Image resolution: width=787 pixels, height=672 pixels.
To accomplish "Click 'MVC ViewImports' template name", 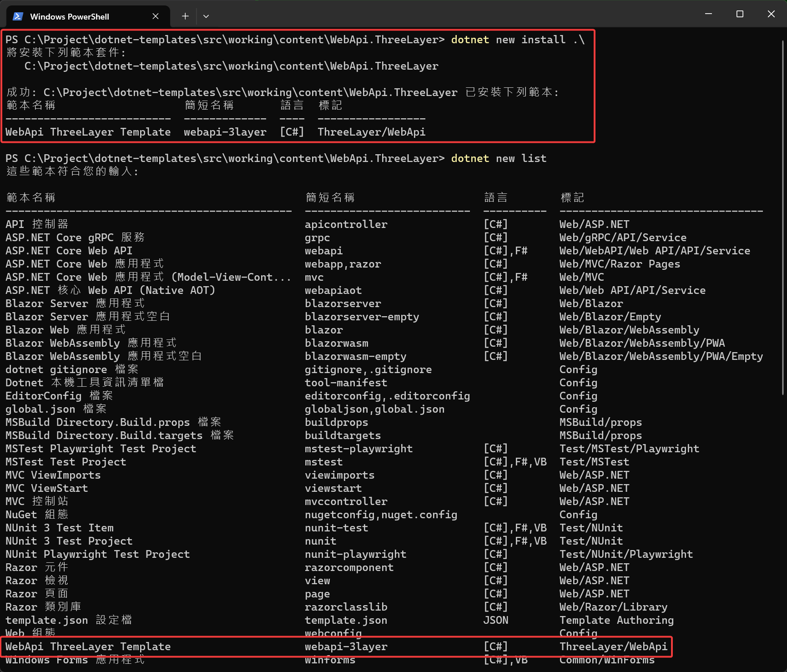I will pos(53,475).
